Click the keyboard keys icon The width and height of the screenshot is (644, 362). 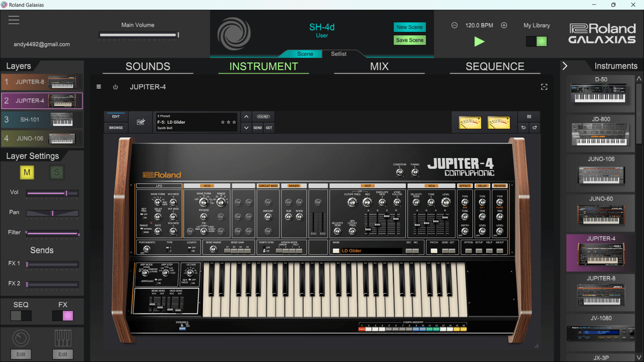(63, 338)
